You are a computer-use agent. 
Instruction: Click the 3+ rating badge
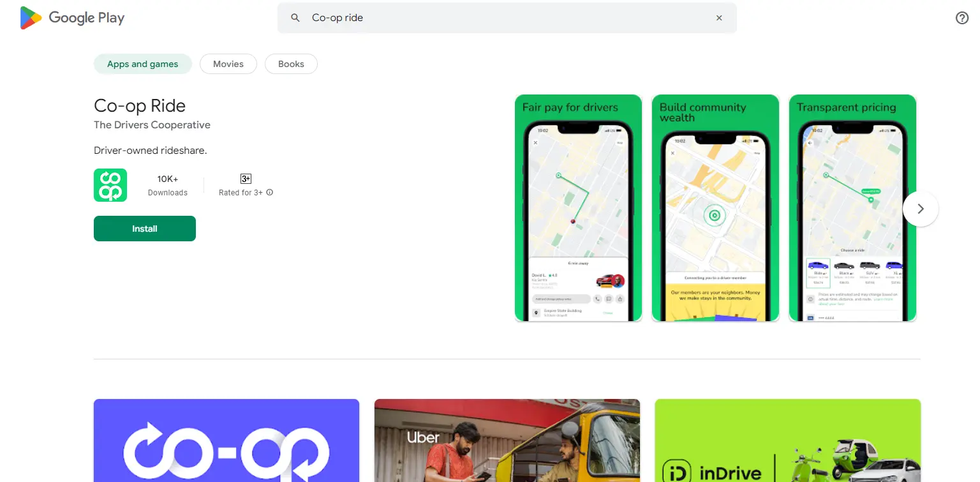246,179
